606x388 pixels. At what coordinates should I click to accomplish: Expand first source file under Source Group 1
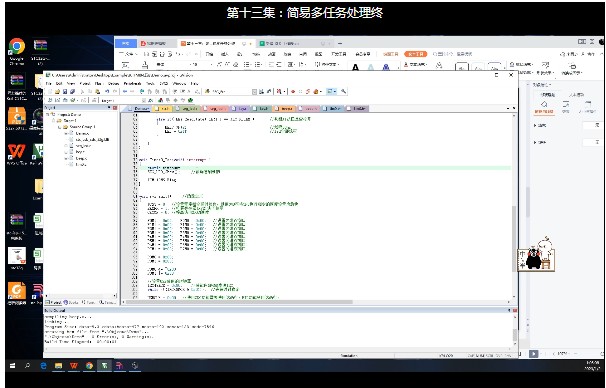pos(66,134)
